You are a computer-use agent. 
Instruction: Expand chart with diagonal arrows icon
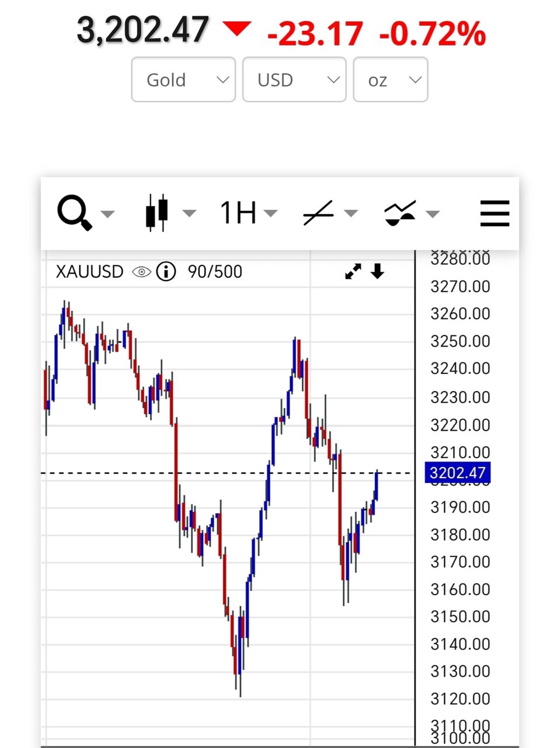click(353, 272)
